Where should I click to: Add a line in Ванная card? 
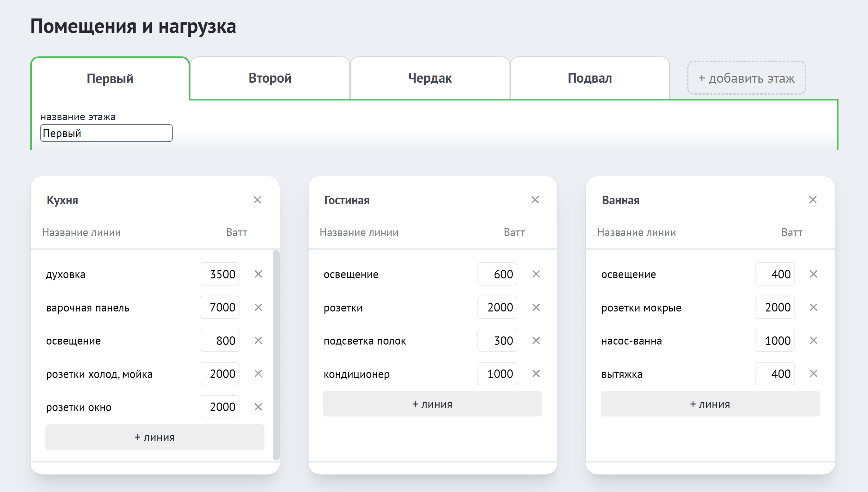(710, 404)
